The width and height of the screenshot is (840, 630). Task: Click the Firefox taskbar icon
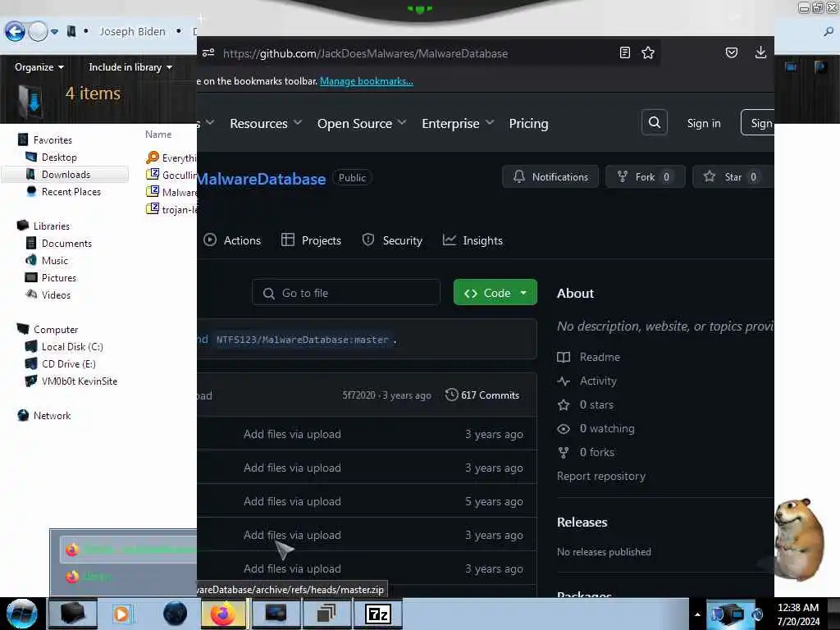click(x=224, y=614)
